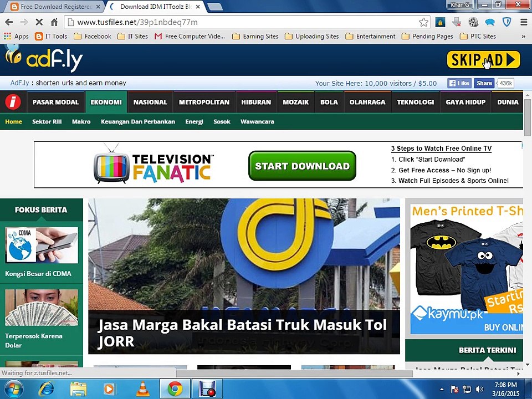
Task: Open the Facebook bookmarks folder
Action: 93,37
